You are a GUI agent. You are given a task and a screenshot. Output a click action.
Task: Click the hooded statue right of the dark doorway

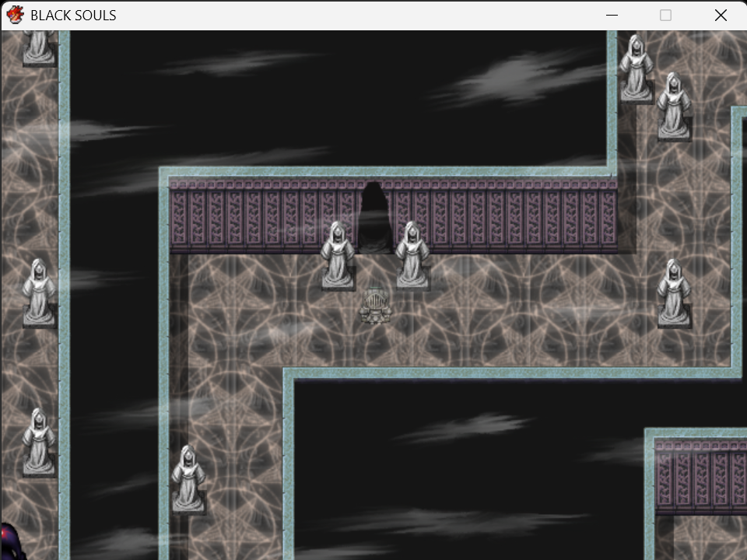(x=412, y=255)
